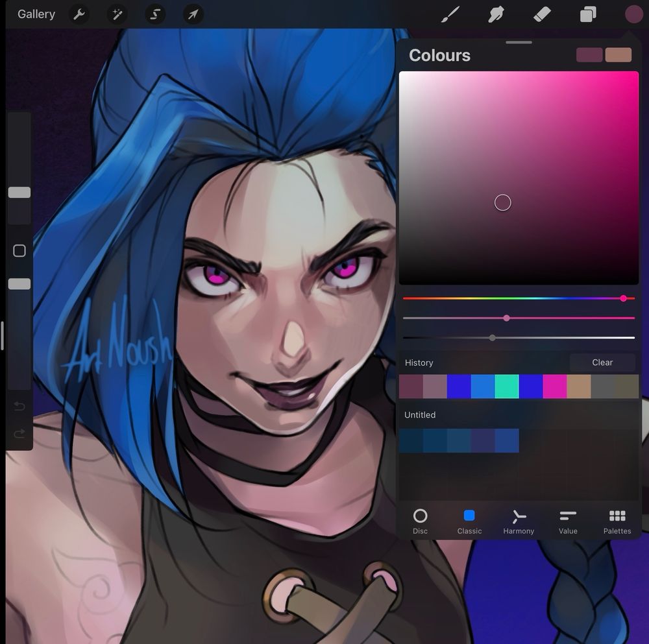Screen dimensions: 649x644
Task: Return to the Gallery
Action: pyautogui.click(x=36, y=14)
